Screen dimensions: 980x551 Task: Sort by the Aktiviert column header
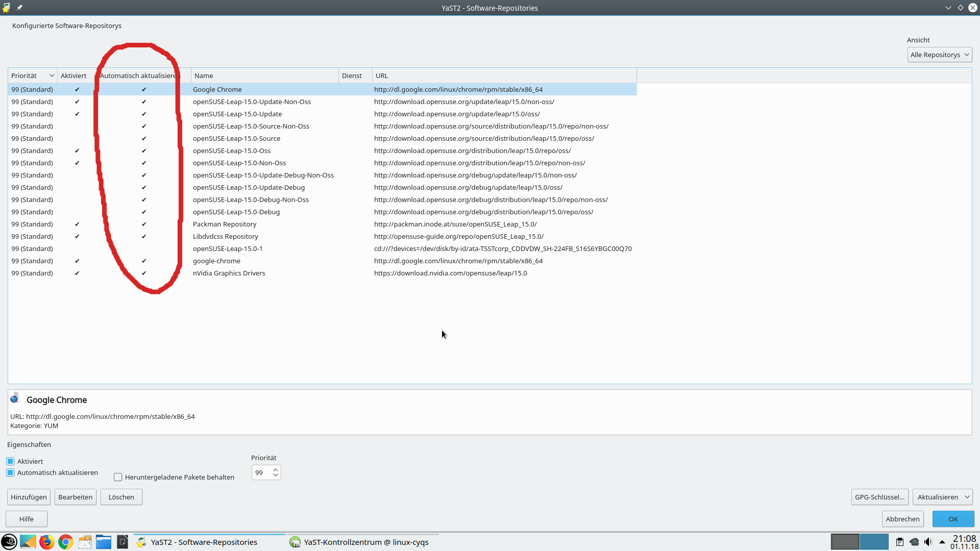click(77, 76)
